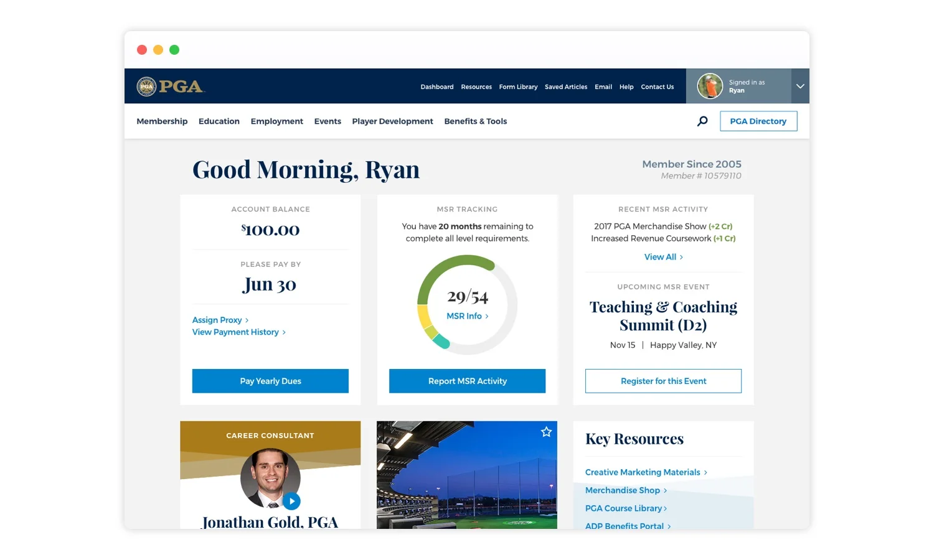Click Increased Revenue Coursework activity entry

tap(663, 238)
